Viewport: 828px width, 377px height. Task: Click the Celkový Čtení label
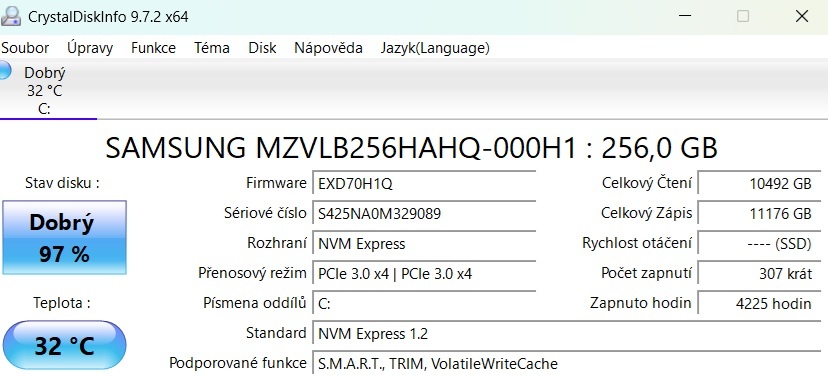pos(646,183)
